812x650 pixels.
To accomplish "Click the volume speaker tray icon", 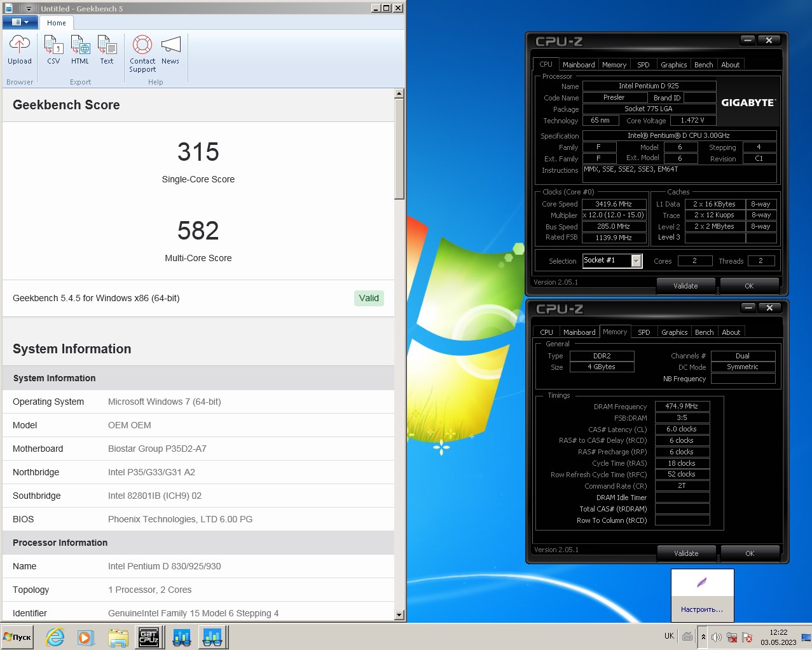I will (717, 637).
